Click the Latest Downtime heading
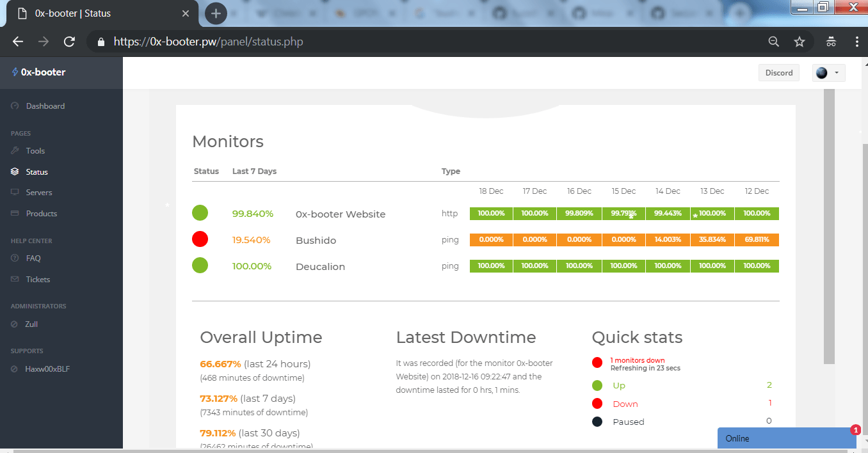Viewport: 868px width, 453px height. coord(466,337)
